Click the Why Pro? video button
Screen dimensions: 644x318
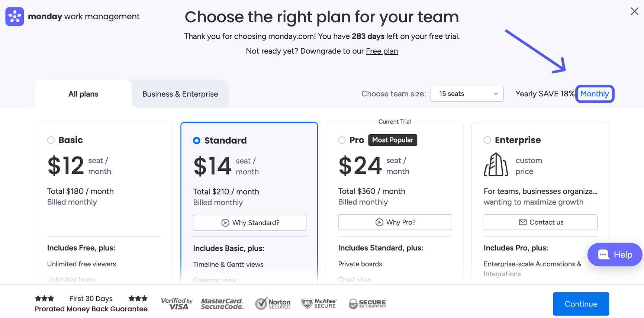point(395,222)
